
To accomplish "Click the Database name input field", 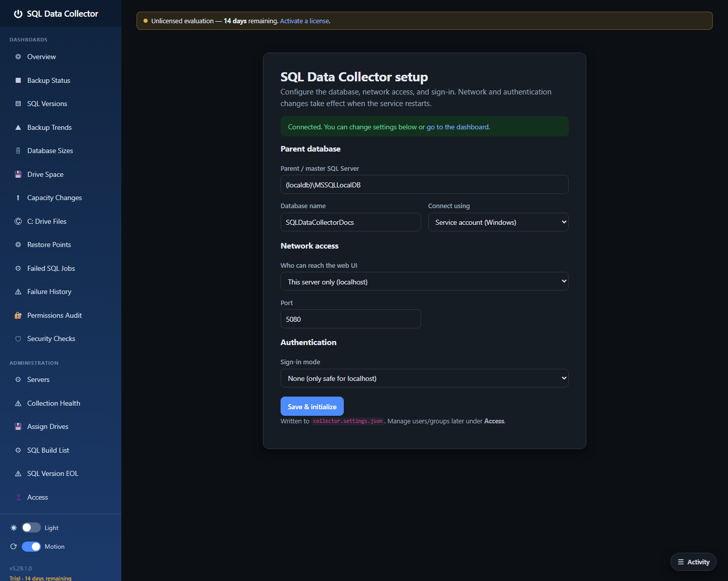I will (x=351, y=222).
